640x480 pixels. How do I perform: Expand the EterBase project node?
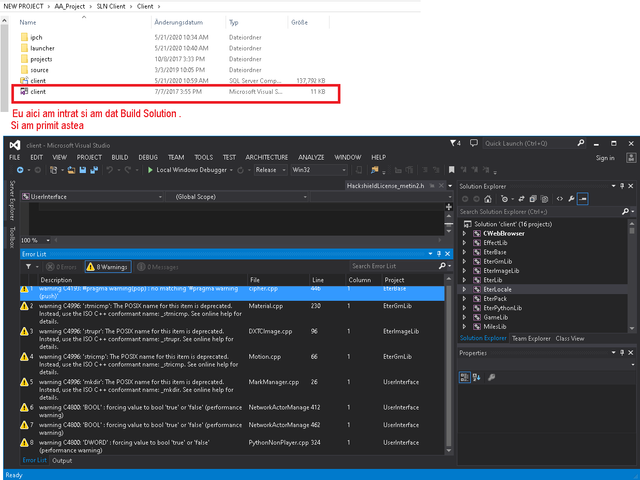[x=464, y=252]
